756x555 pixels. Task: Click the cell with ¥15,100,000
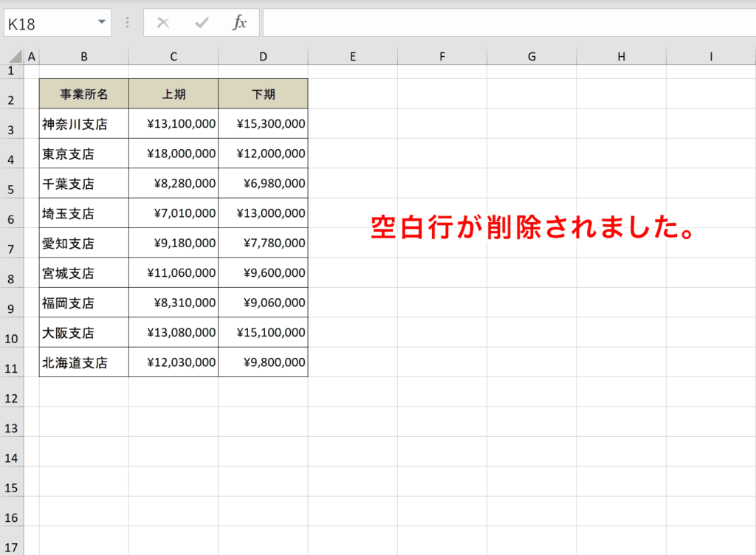(263, 333)
